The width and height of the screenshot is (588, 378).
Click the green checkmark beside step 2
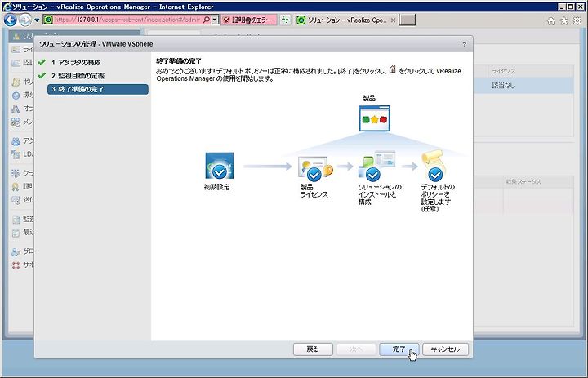coord(42,75)
